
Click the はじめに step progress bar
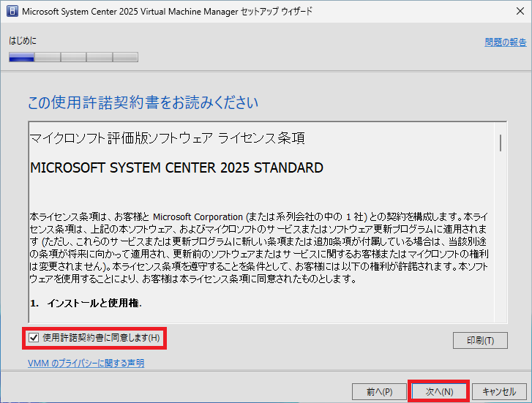click(x=73, y=57)
